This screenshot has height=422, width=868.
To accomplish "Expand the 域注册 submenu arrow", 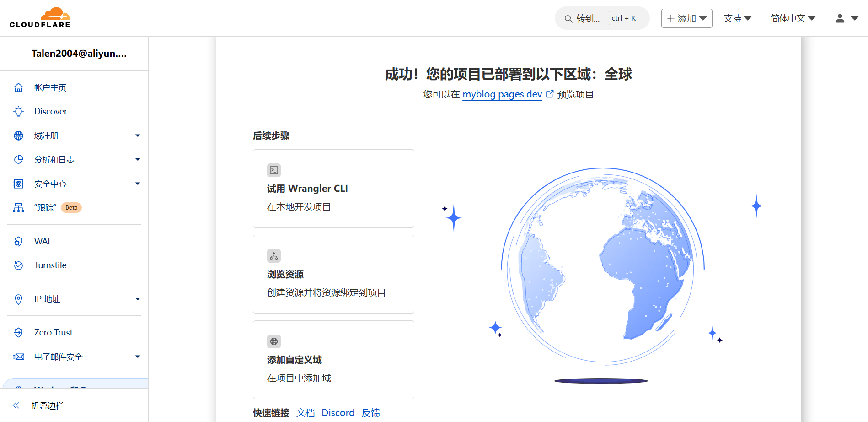I will point(138,135).
